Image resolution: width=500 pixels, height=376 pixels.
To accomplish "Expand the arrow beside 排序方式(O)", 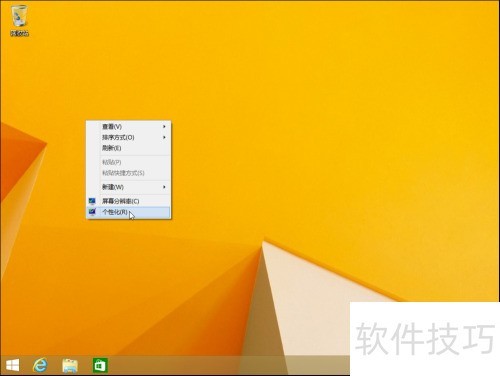I will click(x=164, y=137).
